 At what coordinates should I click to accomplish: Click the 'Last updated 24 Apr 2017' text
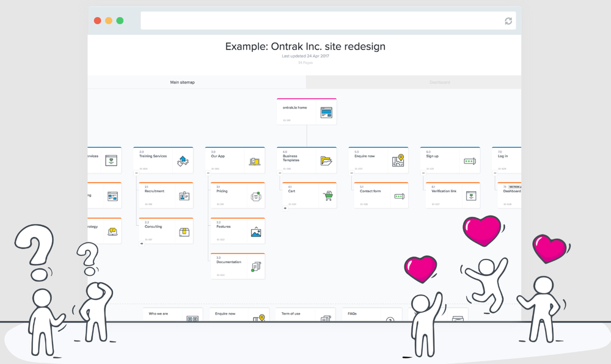[x=305, y=56]
